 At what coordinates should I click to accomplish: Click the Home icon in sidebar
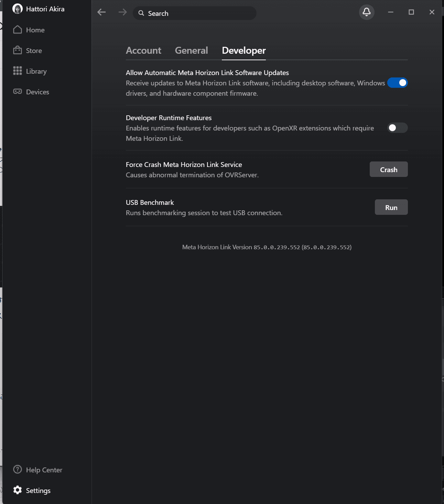18,30
